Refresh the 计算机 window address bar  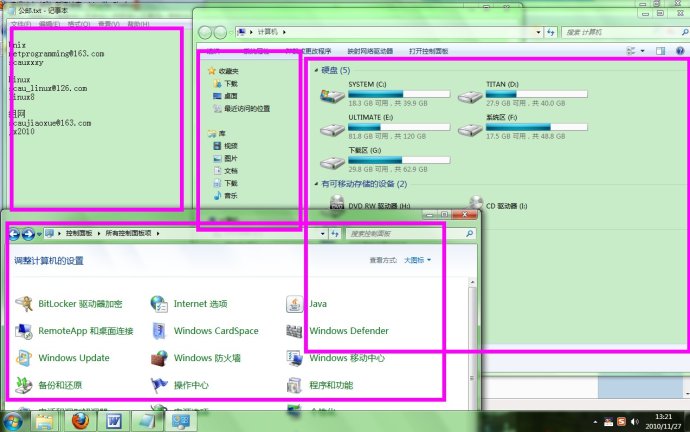[551, 32]
